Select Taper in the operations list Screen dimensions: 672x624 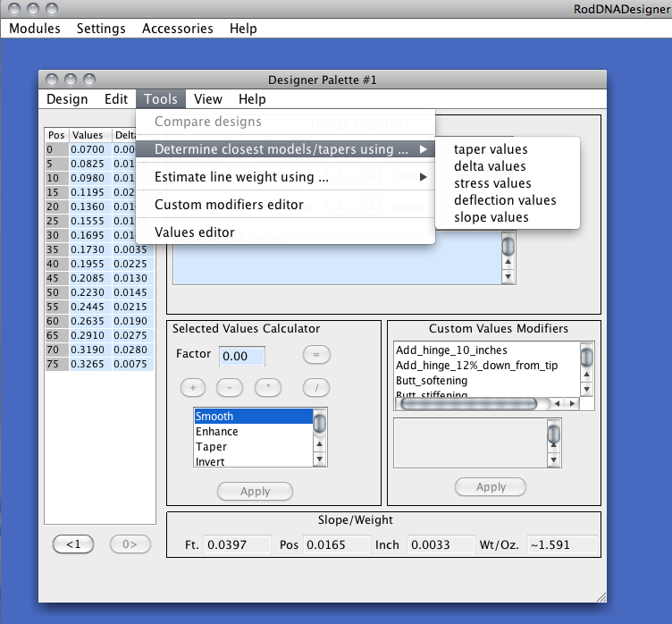pos(254,446)
